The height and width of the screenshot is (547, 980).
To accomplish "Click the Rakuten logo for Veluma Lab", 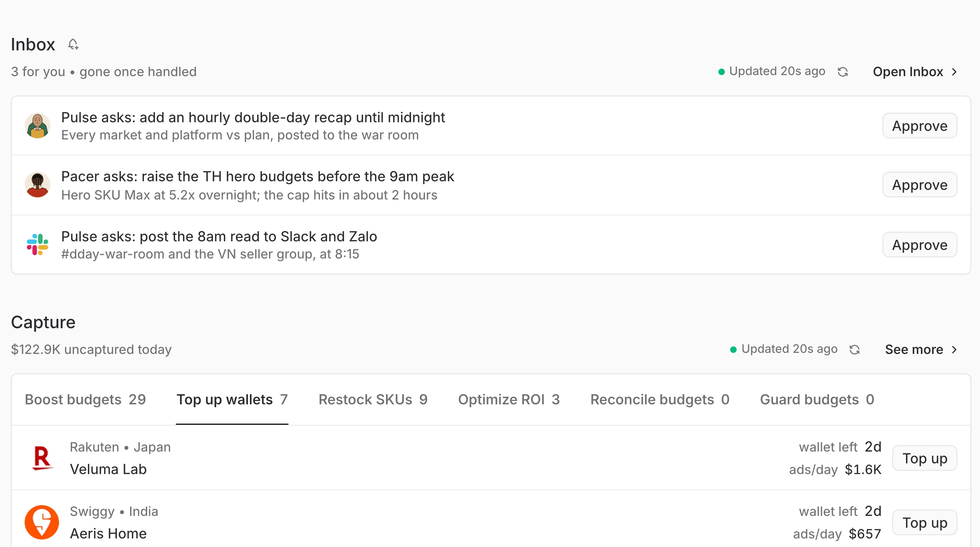I will pos(42,458).
